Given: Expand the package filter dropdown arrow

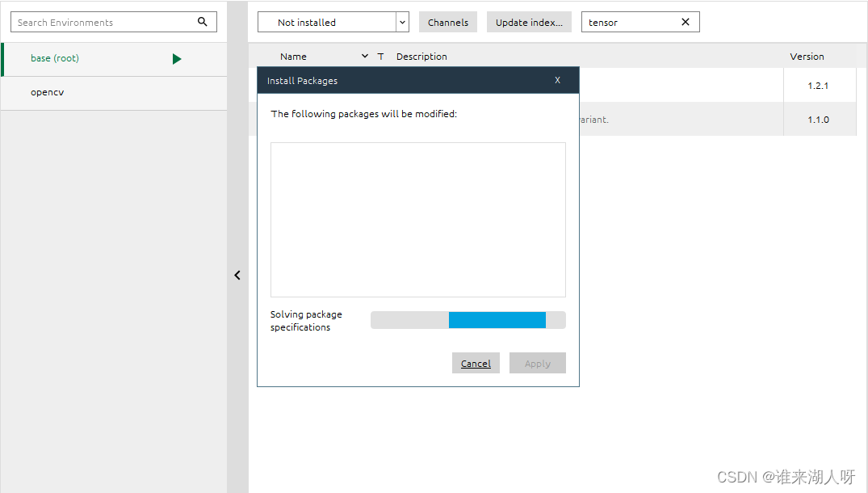Looking at the screenshot, I should coord(402,22).
